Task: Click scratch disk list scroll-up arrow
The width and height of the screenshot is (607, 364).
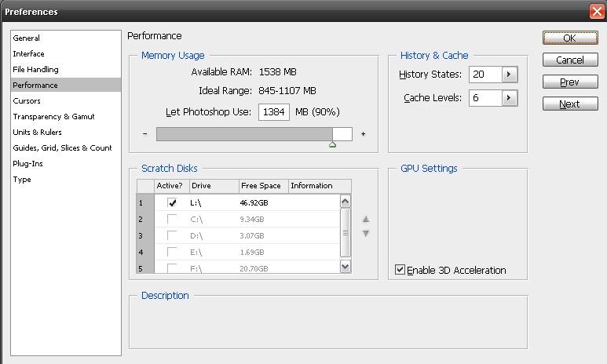Action: coord(346,202)
